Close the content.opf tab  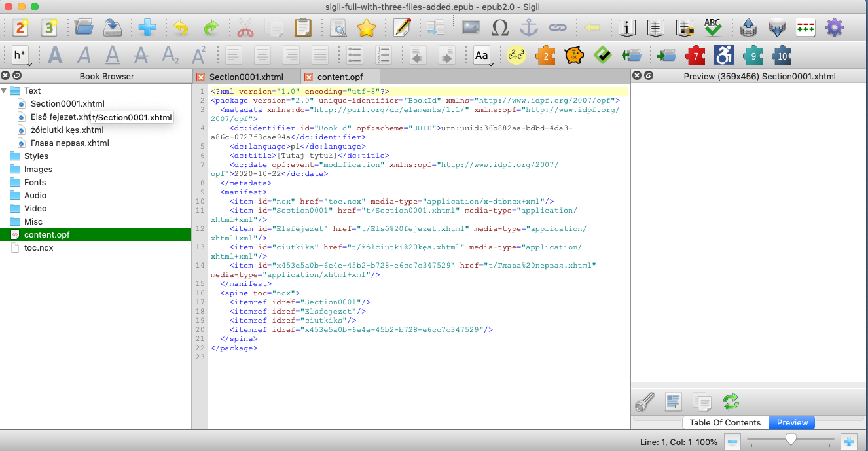309,77
